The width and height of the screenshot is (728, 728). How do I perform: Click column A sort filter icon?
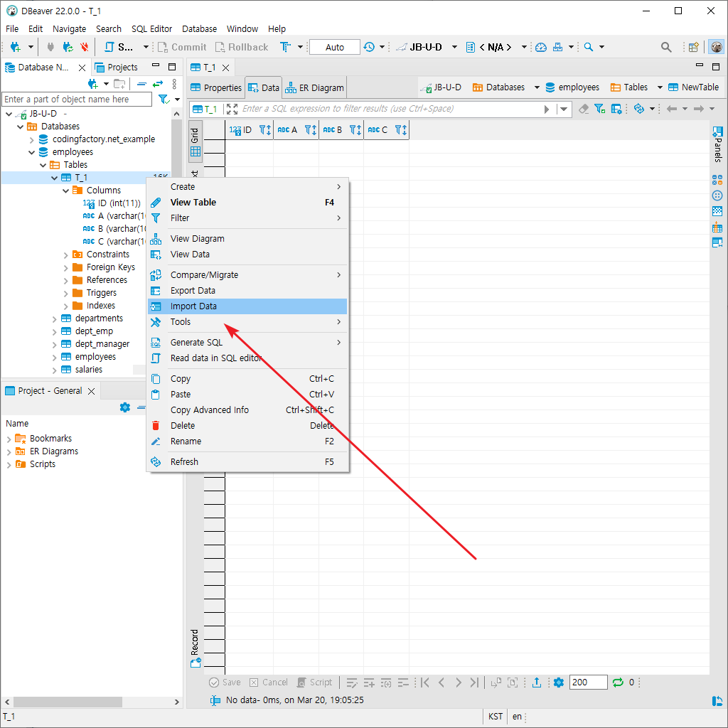pyautogui.click(x=310, y=130)
